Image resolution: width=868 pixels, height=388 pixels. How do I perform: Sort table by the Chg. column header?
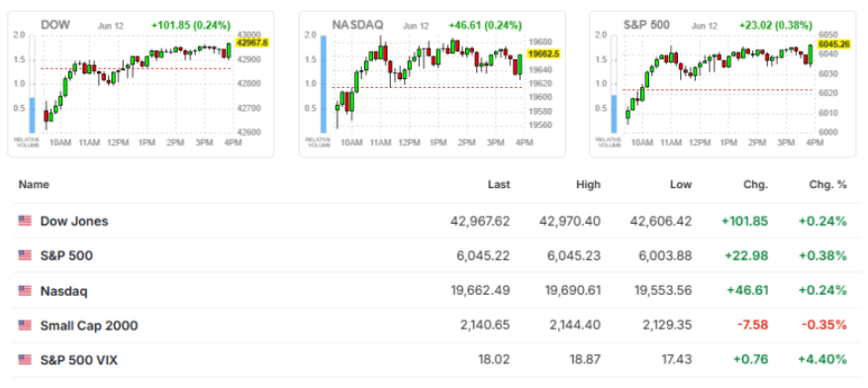point(756,185)
